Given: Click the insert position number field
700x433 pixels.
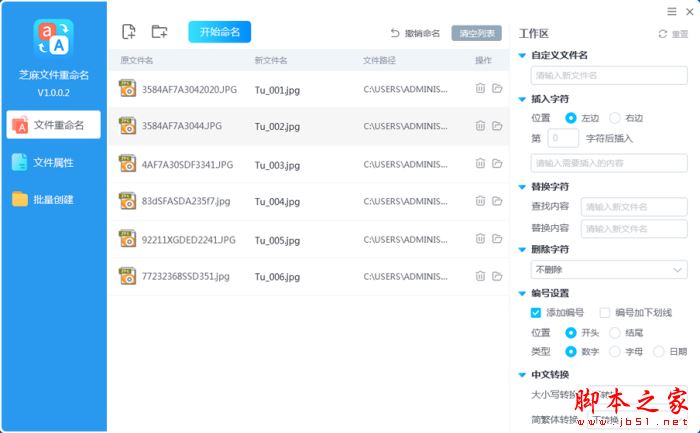Looking at the screenshot, I should [563, 138].
